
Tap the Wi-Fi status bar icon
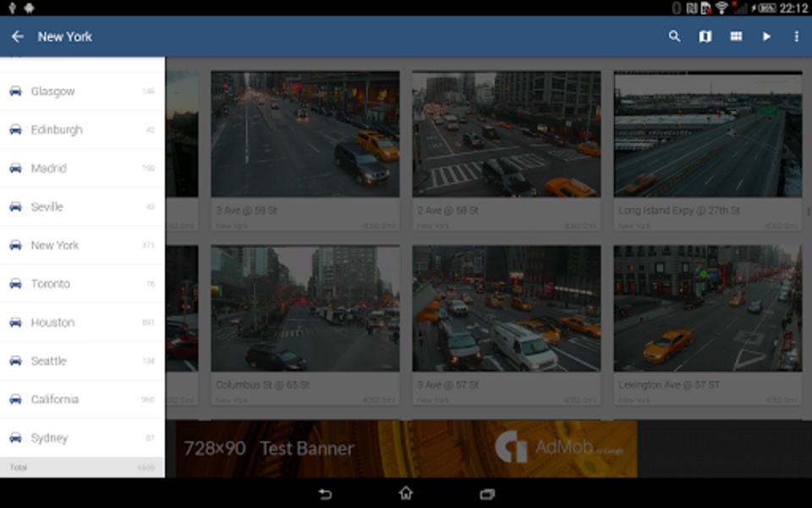[721, 8]
